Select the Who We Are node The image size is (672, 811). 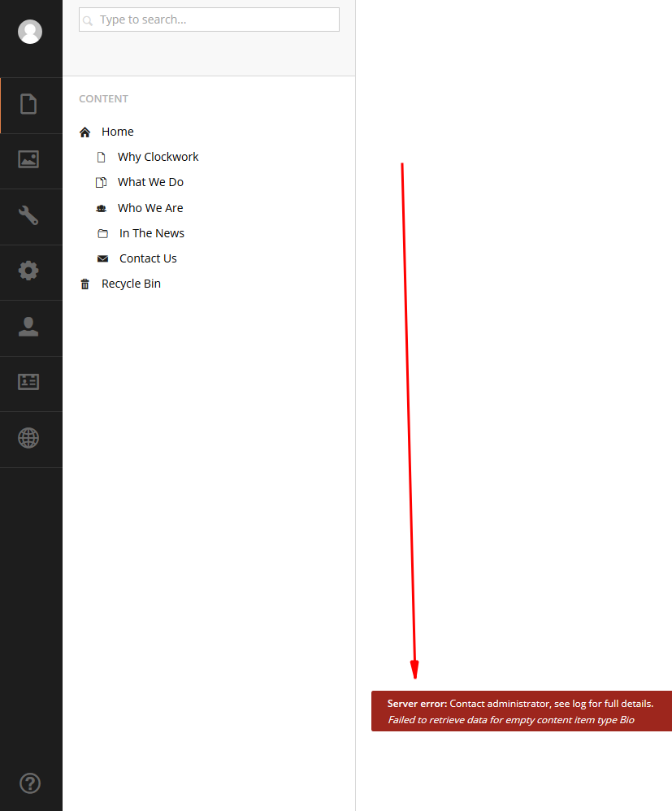coord(150,208)
